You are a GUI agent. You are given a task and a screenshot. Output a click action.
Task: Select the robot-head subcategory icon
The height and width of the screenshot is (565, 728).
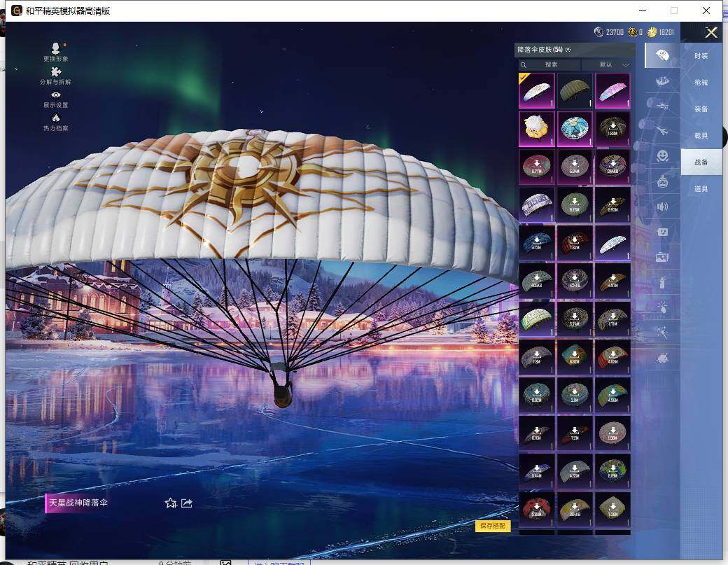[662, 181]
